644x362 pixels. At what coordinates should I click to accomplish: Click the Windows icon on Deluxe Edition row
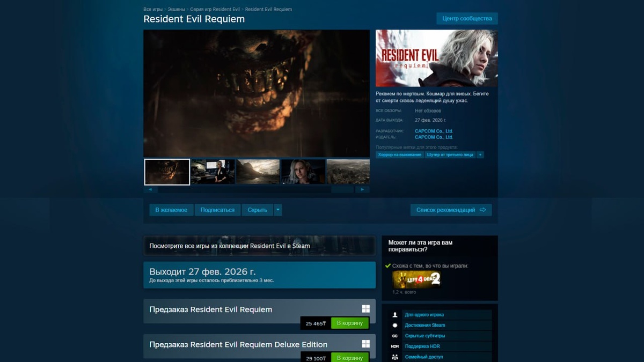coord(365,344)
